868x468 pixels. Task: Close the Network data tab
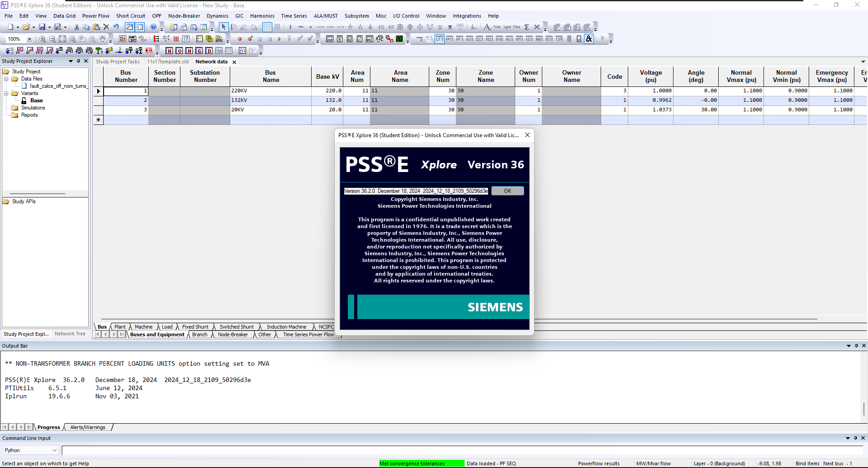click(234, 62)
